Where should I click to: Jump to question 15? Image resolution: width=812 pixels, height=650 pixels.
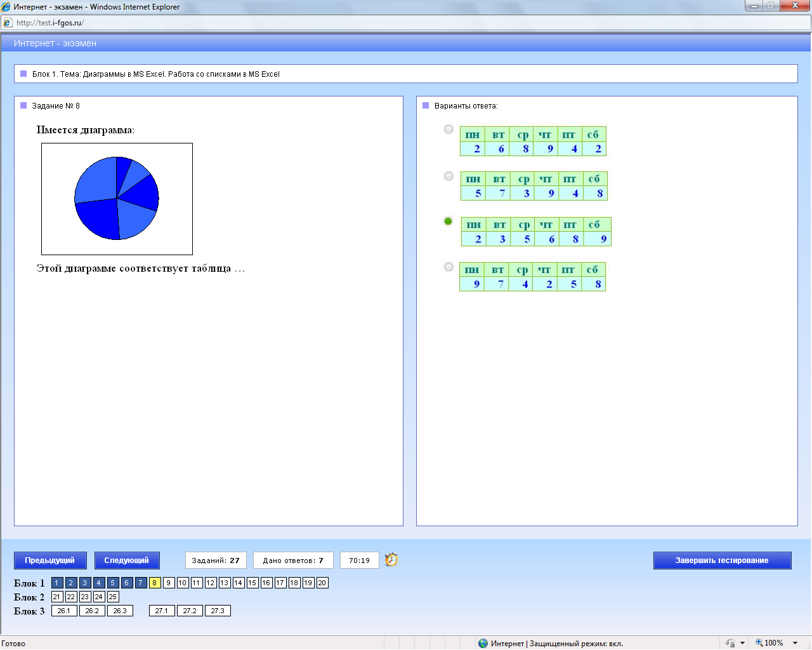[x=252, y=583]
